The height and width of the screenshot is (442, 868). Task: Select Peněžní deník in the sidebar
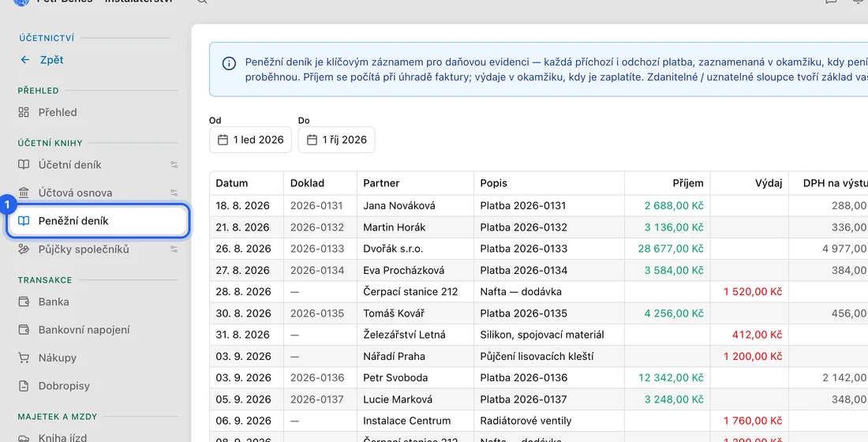98,221
